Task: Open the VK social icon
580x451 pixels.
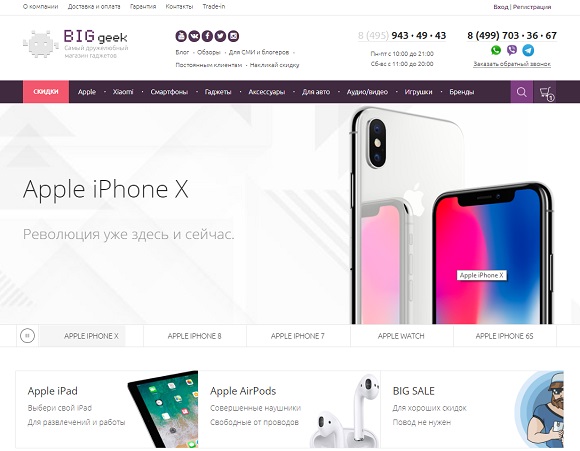Action: [194, 36]
